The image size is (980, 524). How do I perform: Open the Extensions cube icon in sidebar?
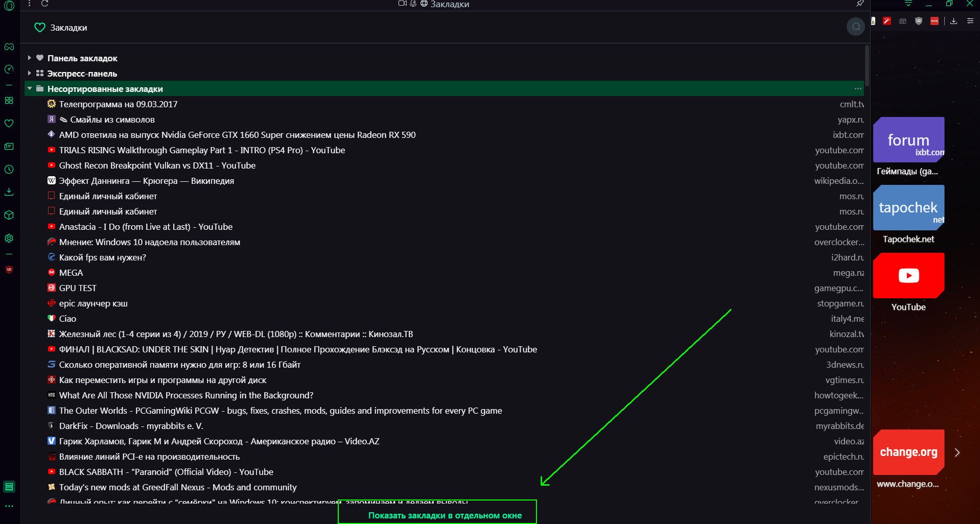[9, 216]
